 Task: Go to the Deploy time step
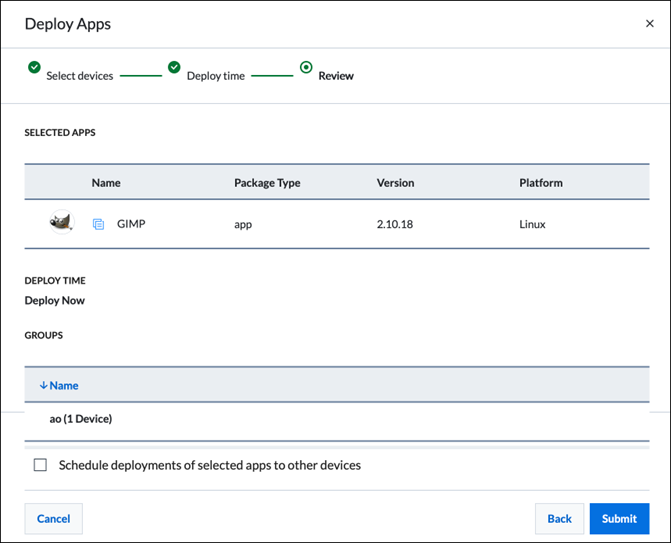[215, 76]
